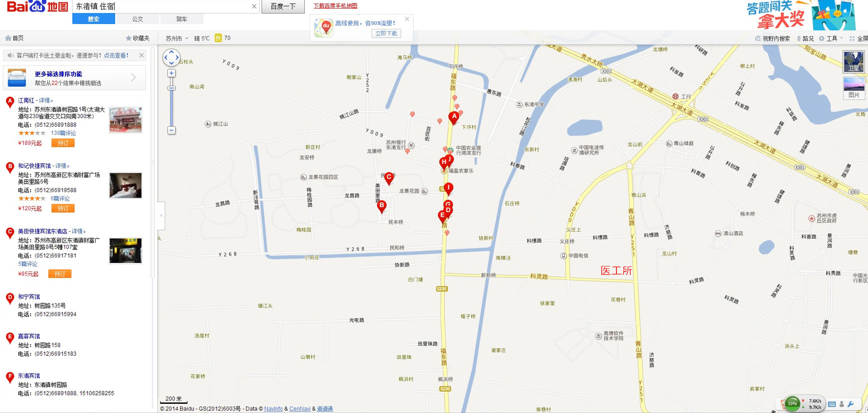868x413 pixels.
Task: Click the zoom in plus button
Action: pyautogui.click(x=171, y=73)
